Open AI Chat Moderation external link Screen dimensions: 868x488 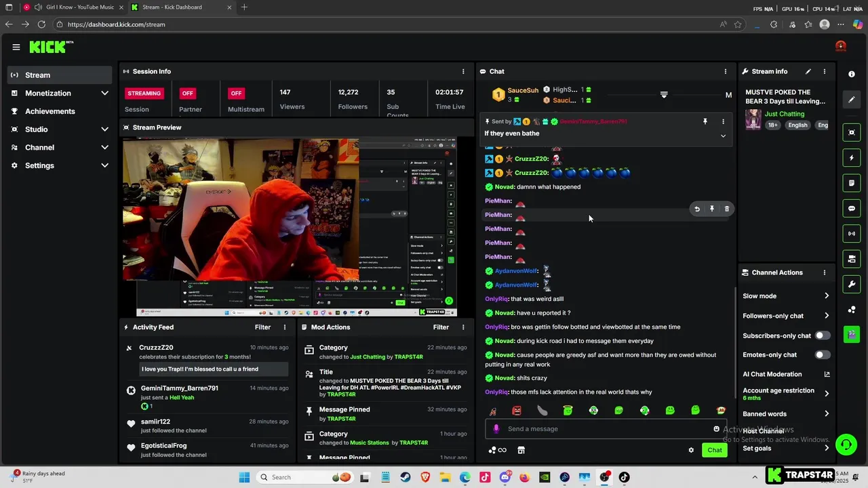827,374
